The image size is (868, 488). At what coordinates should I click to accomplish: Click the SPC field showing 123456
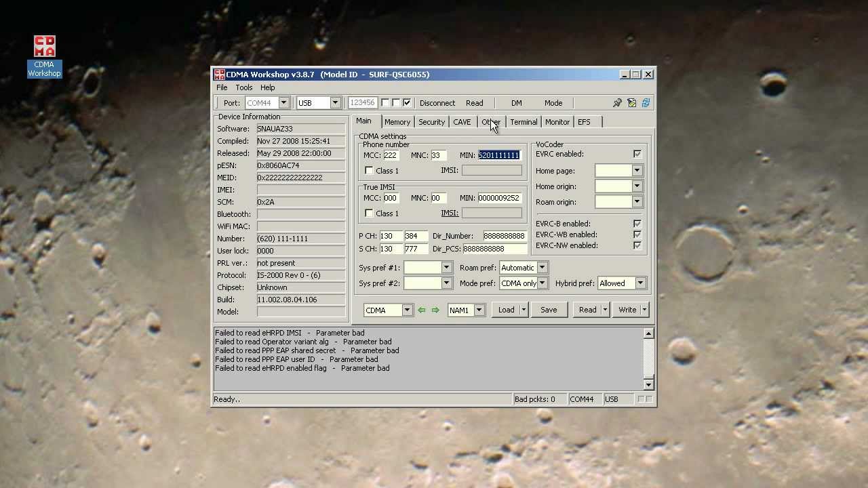tap(363, 103)
